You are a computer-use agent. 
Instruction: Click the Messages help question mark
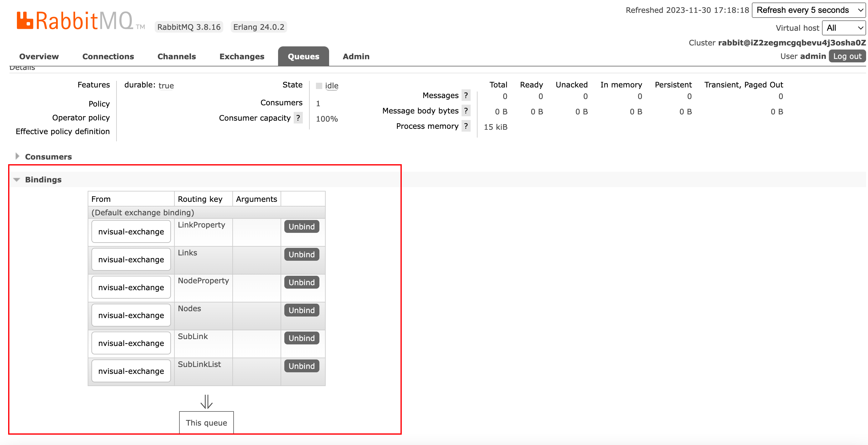(466, 95)
